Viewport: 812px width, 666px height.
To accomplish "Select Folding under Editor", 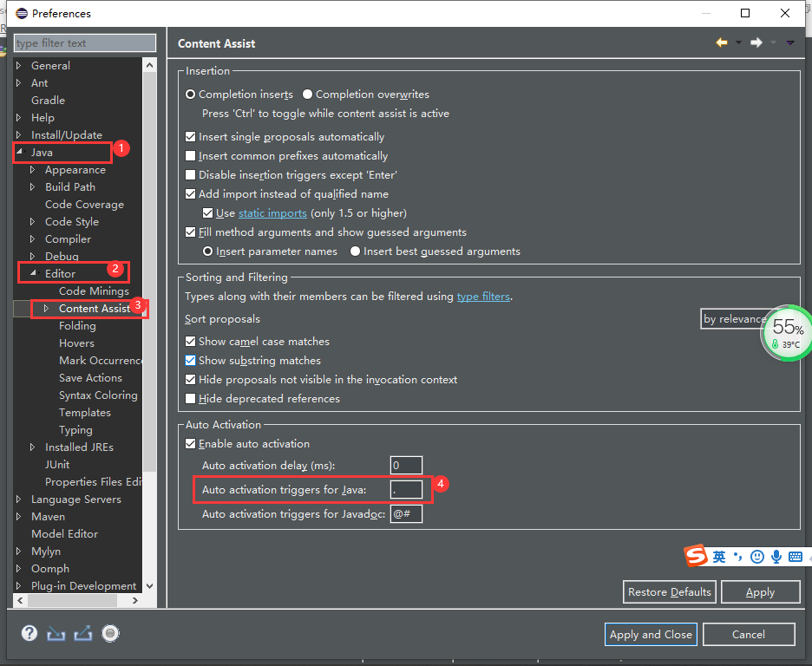I will click(77, 326).
